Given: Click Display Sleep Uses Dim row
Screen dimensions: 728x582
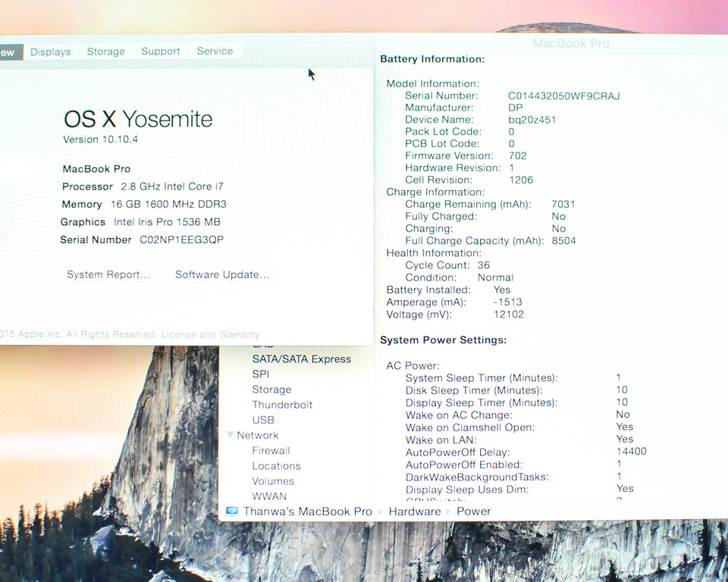Looking at the screenshot, I should tap(519, 490).
